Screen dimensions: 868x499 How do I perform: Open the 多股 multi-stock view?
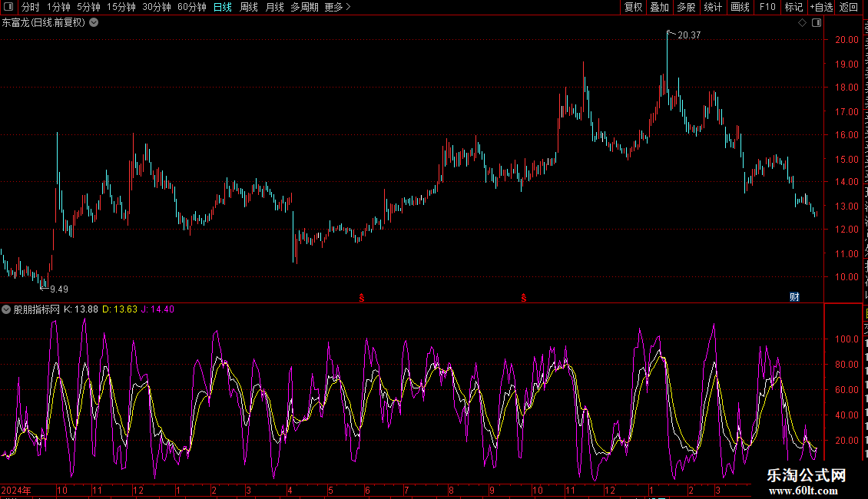click(x=686, y=7)
